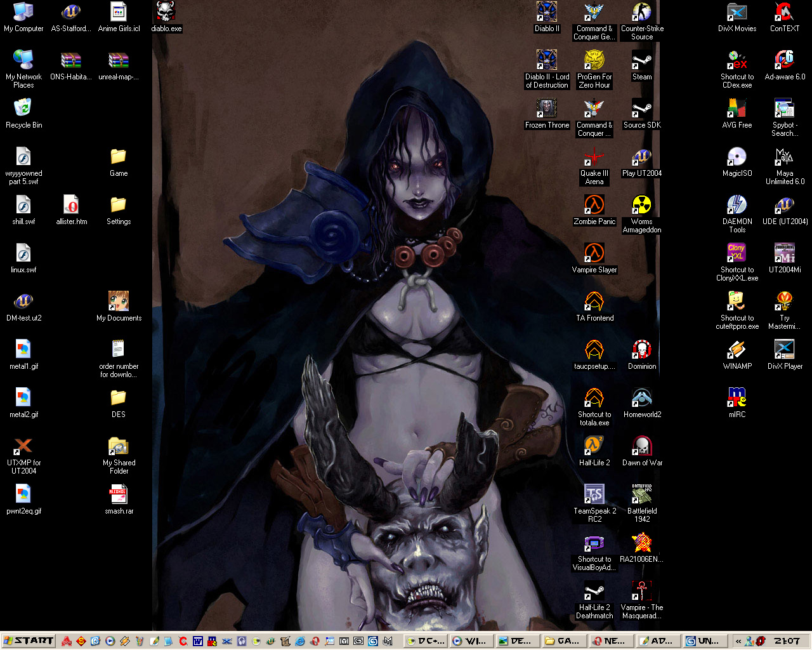The image size is (812, 650).
Task: Launch UTXMP for UT2004
Action: pyautogui.click(x=23, y=455)
